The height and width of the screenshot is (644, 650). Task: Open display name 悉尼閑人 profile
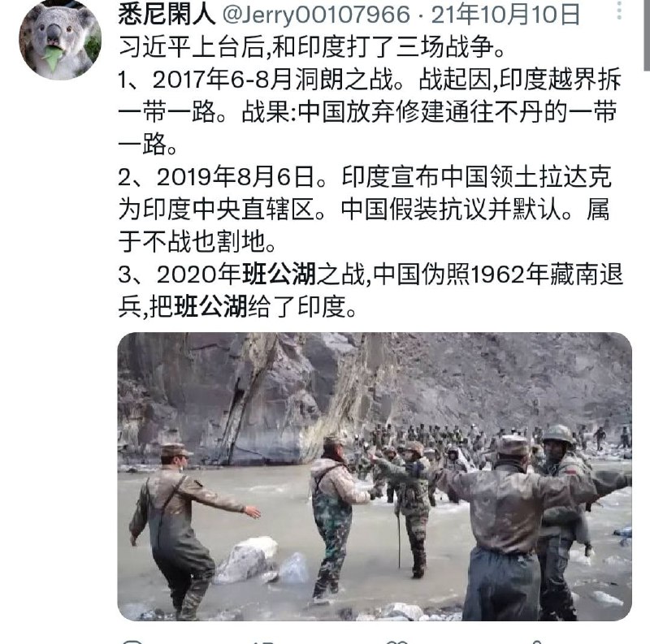[x=167, y=14]
